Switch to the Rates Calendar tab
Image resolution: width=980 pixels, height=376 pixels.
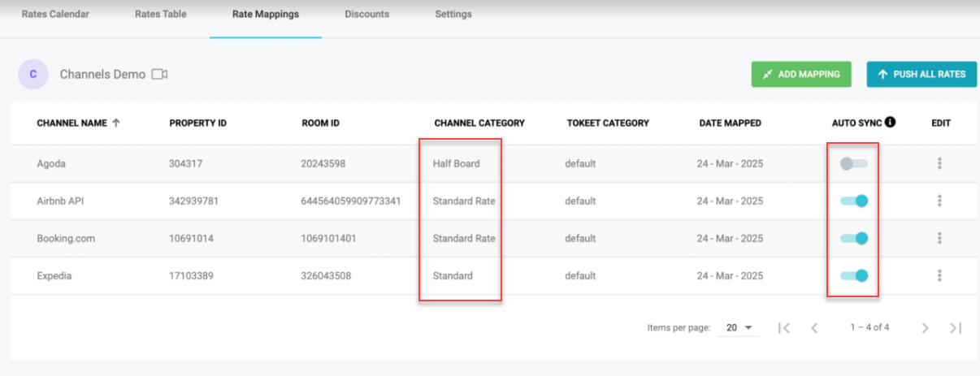55,14
